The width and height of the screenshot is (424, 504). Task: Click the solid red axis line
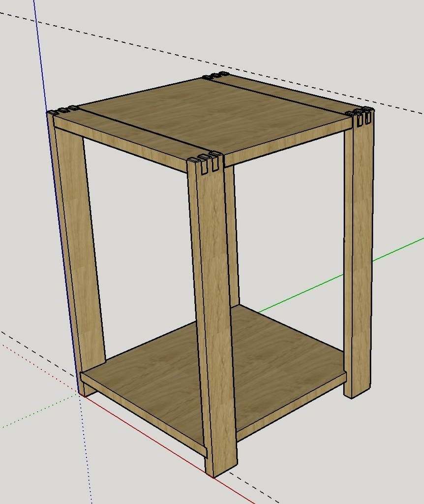167,449
